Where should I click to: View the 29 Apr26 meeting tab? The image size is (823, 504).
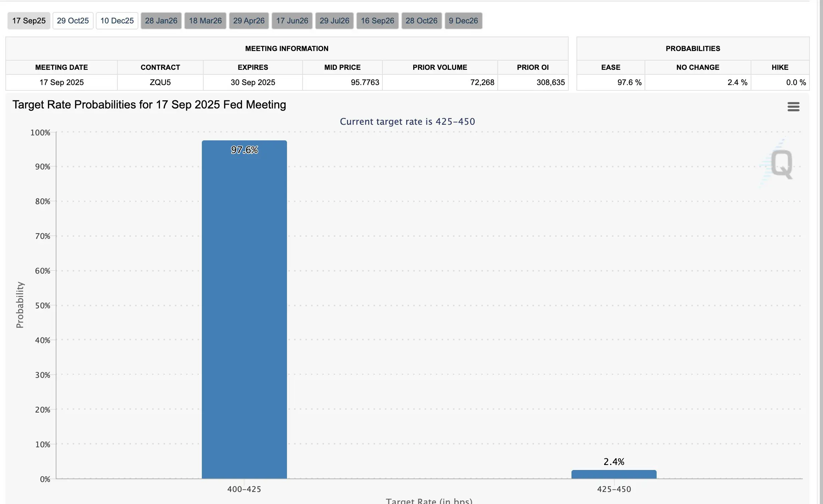click(249, 21)
